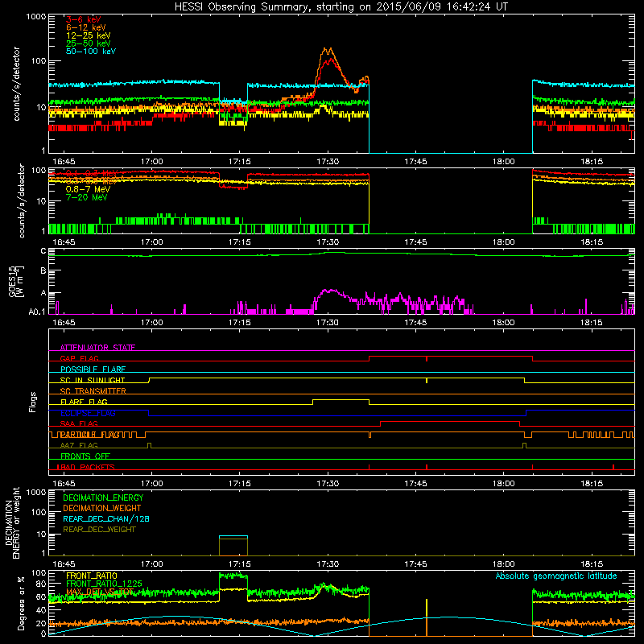Click the orange flare peak in the top plot
The image size is (644, 644).
click(x=328, y=49)
